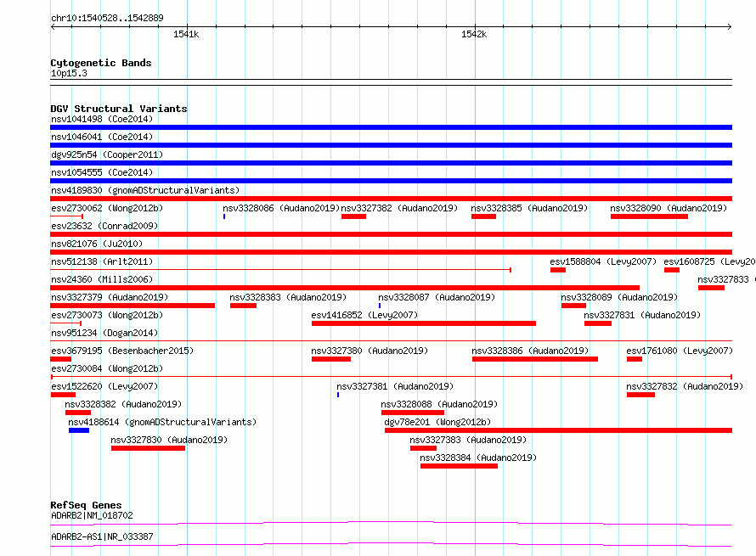Open nsv3328384 (Audano2019) variant
Screen dimensions: 756x556
coord(478,458)
